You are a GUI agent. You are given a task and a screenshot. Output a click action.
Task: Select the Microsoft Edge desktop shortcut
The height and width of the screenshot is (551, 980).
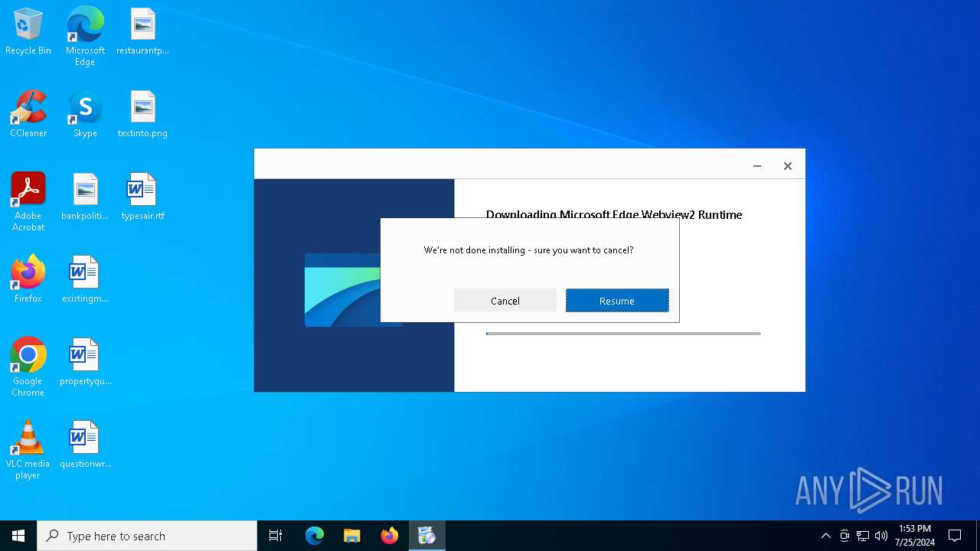[x=85, y=36]
